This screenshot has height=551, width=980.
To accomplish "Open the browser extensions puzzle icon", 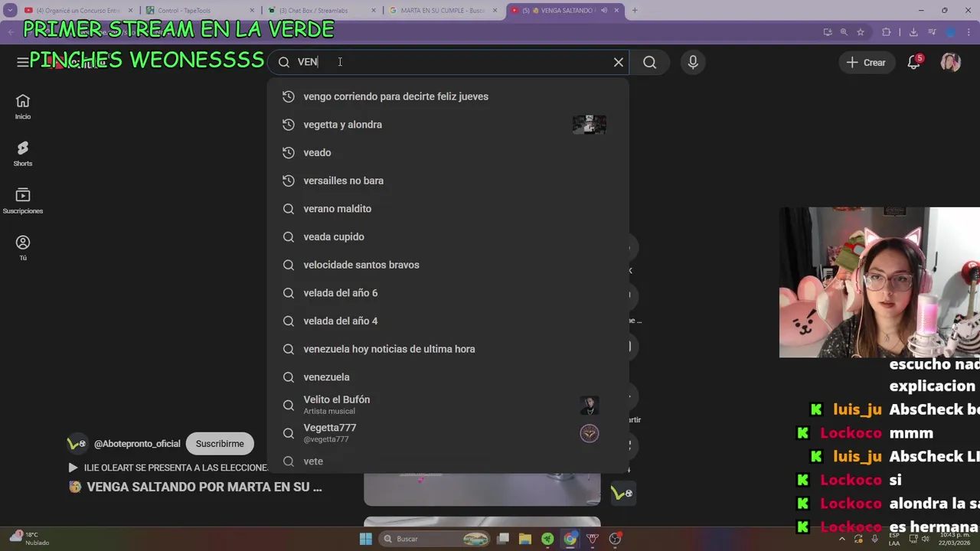I will (887, 32).
